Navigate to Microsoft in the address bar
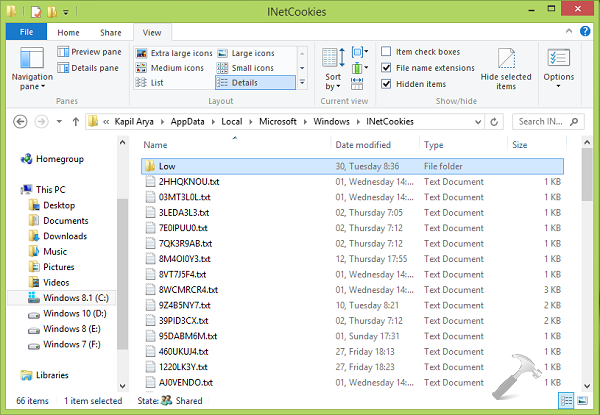 pos(278,122)
